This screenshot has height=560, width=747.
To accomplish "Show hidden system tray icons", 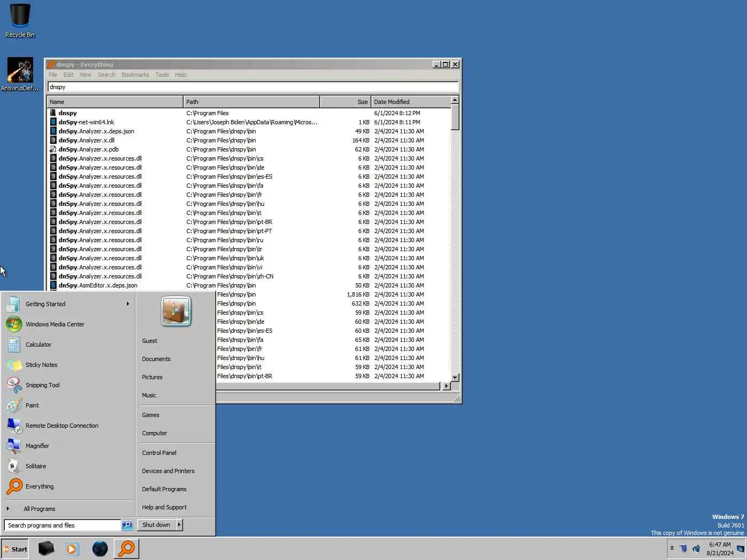I will coord(672,548).
